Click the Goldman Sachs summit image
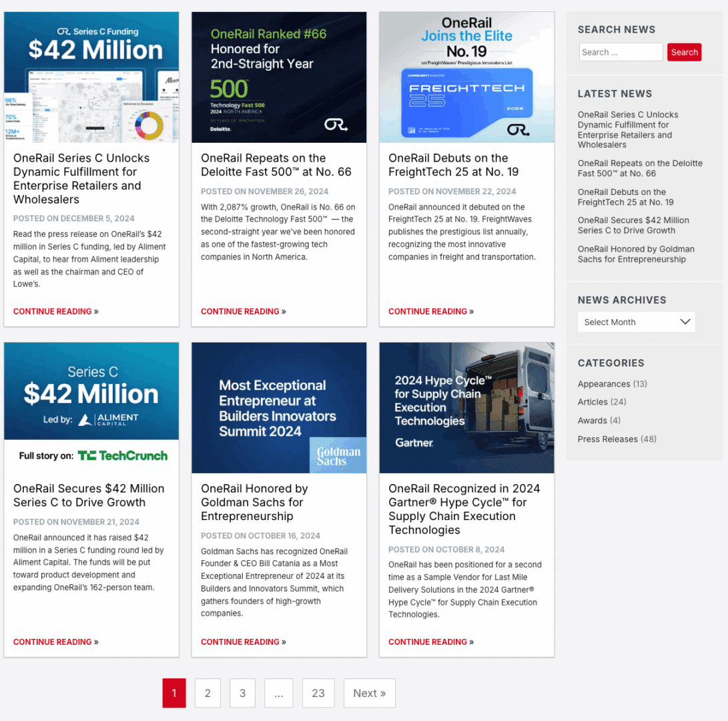This screenshot has height=721, width=728. (279, 408)
